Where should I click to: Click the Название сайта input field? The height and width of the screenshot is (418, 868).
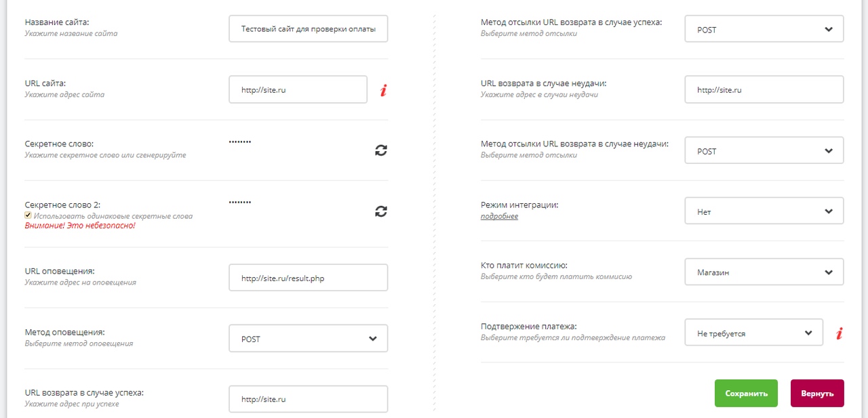(x=309, y=30)
